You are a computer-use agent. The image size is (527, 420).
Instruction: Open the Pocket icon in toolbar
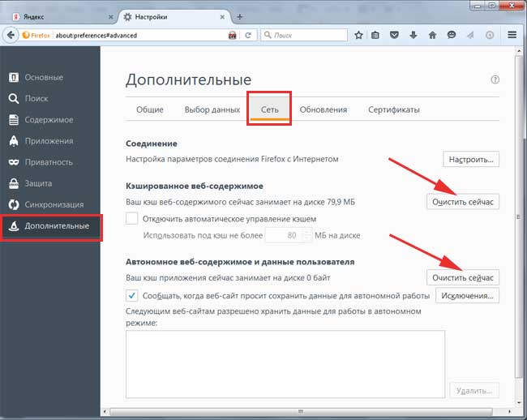tap(395, 36)
